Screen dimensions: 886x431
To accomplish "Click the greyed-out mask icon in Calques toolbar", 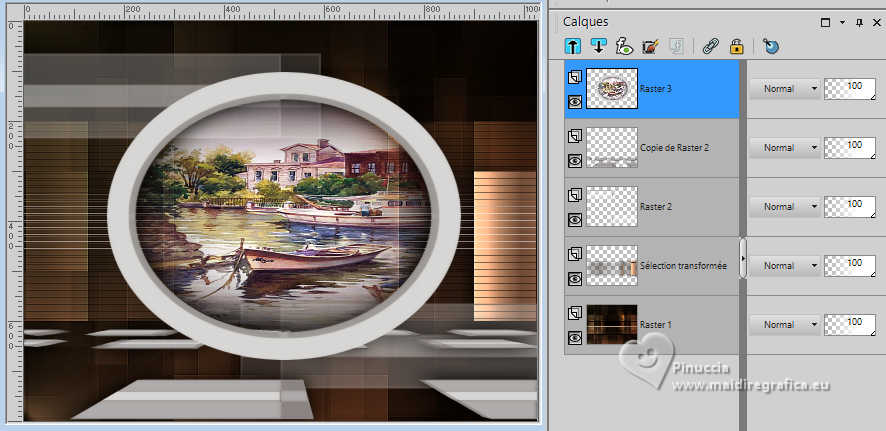I will pos(676,46).
